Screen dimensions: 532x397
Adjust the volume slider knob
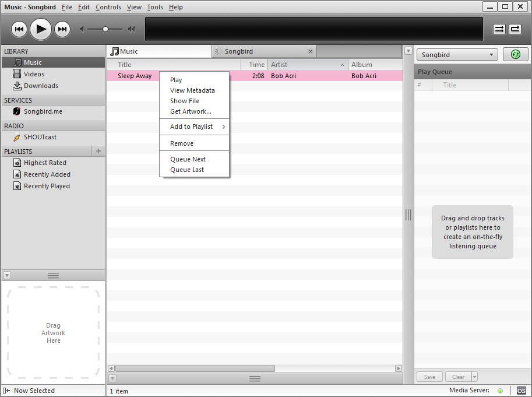(105, 29)
